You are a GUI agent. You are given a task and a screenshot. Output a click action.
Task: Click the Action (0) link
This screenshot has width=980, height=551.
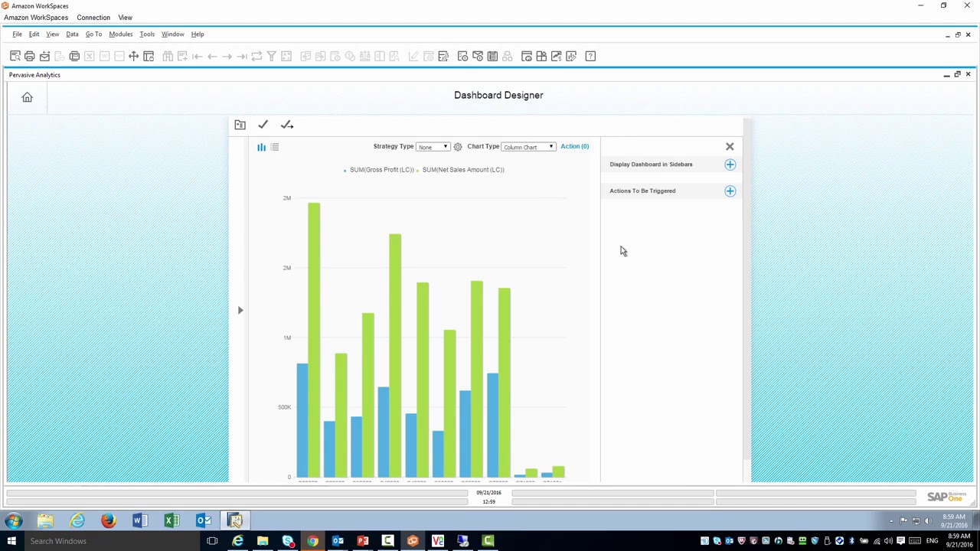pos(574,146)
